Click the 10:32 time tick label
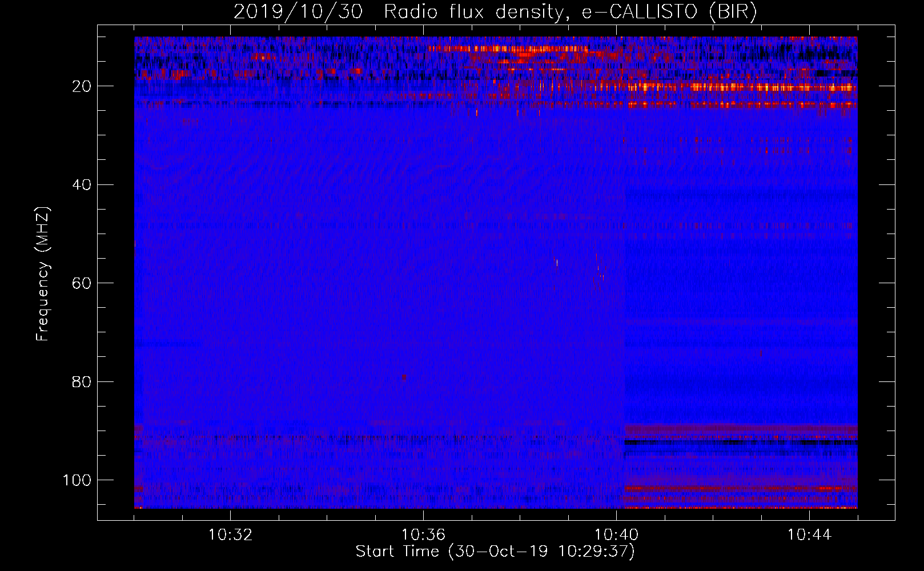Image resolution: width=924 pixels, height=571 pixels. [x=230, y=535]
